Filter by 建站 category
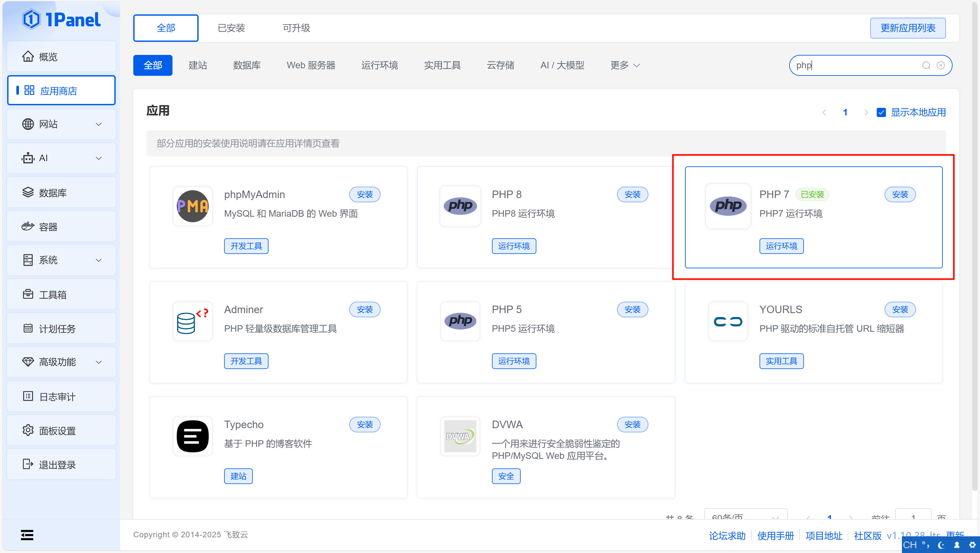The height and width of the screenshot is (553, 980). tap(198, 65)
